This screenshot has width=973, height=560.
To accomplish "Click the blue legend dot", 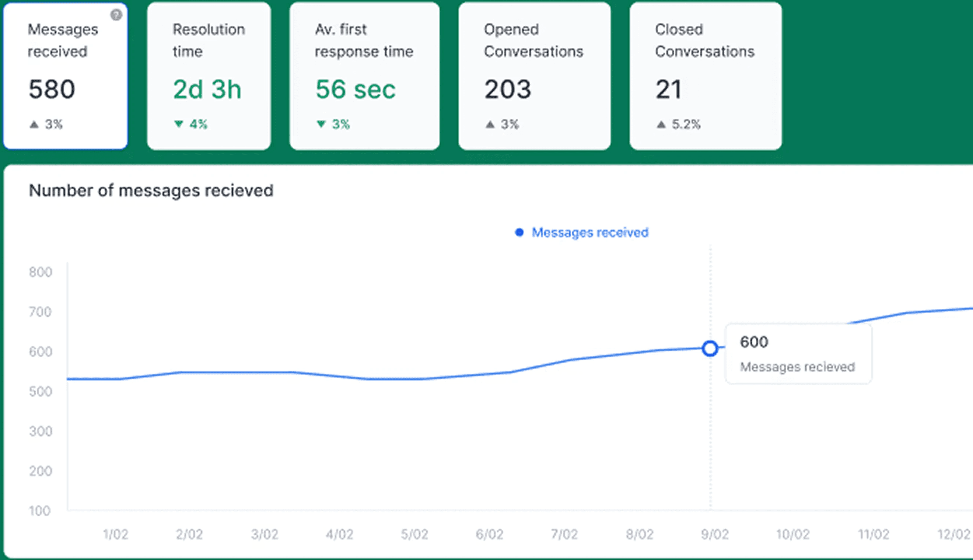I will click(519, 232).
